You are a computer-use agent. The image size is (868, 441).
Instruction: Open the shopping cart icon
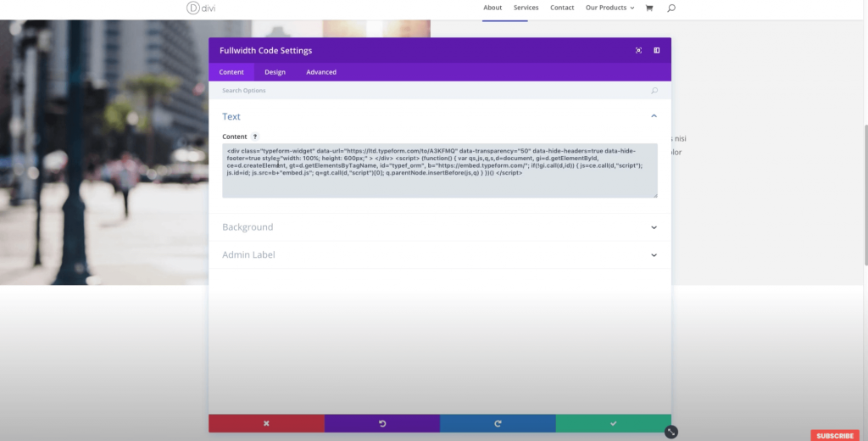point(648,8)
